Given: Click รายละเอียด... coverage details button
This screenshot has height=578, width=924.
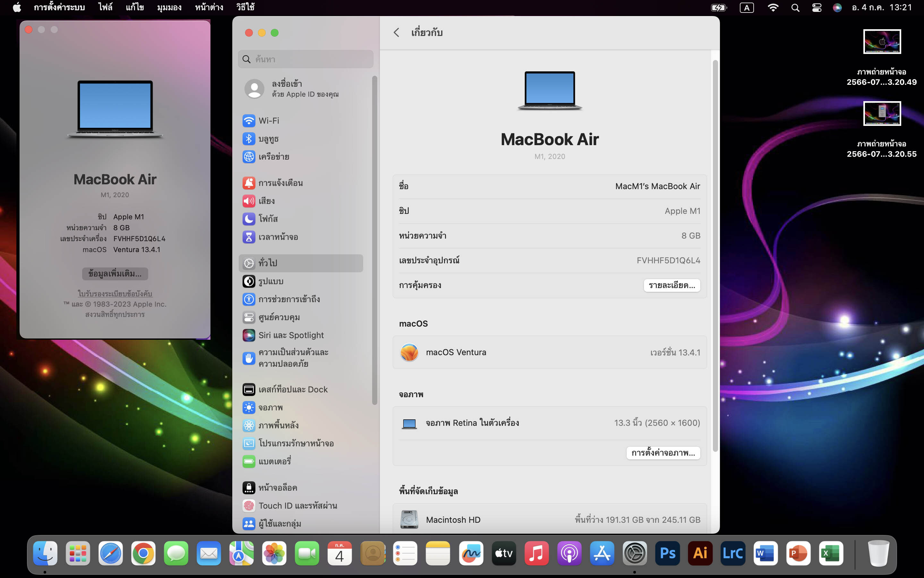Looking at the screenshot, I should [672, 285].
